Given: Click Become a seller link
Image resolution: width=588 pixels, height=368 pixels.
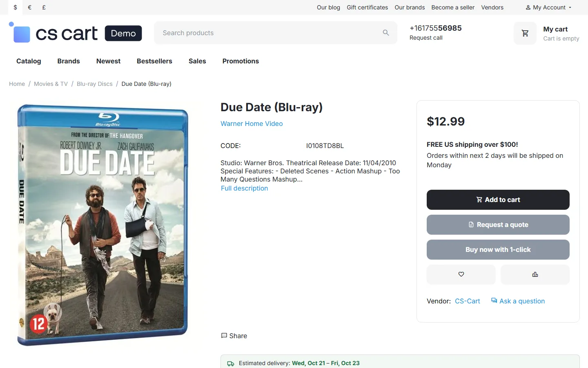Looking at the screenshot, I should point(453,7).
